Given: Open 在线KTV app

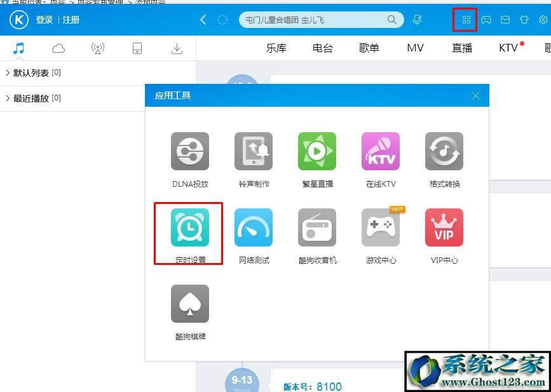Looking at the screenshot, I should click(381, 151).
